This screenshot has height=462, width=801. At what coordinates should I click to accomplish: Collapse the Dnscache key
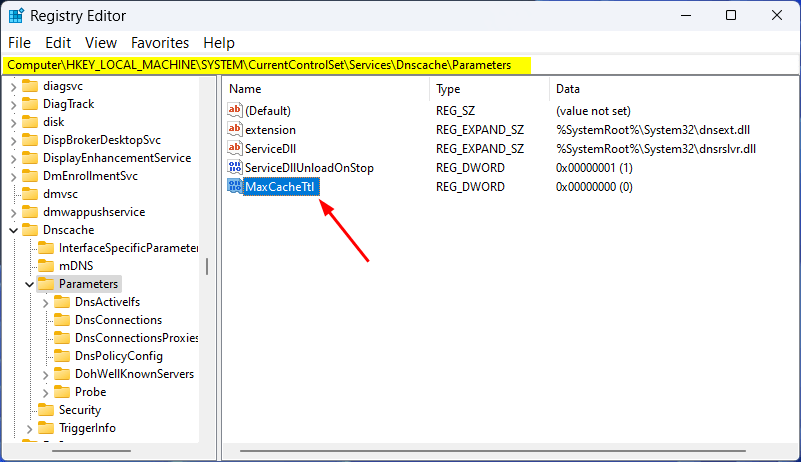[14, 230]
